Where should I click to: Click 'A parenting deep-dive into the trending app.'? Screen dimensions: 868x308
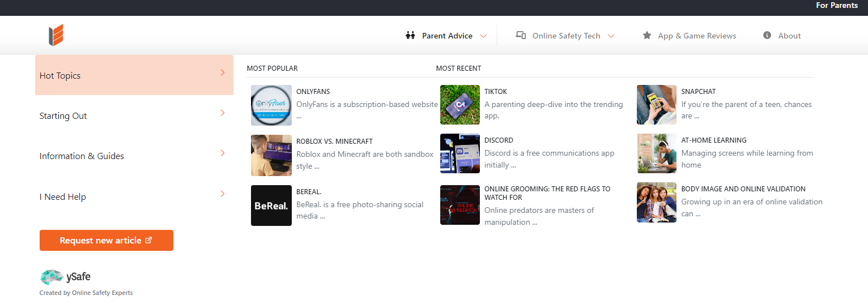click(x=554, y=110)
